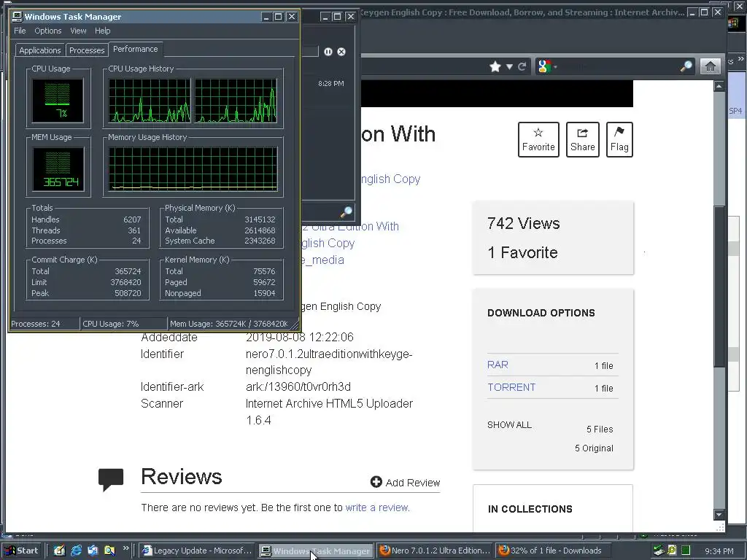Click the page scrollbar down arrow
The height and width of the screenshot is (560, 747).
tap(719, 515)
